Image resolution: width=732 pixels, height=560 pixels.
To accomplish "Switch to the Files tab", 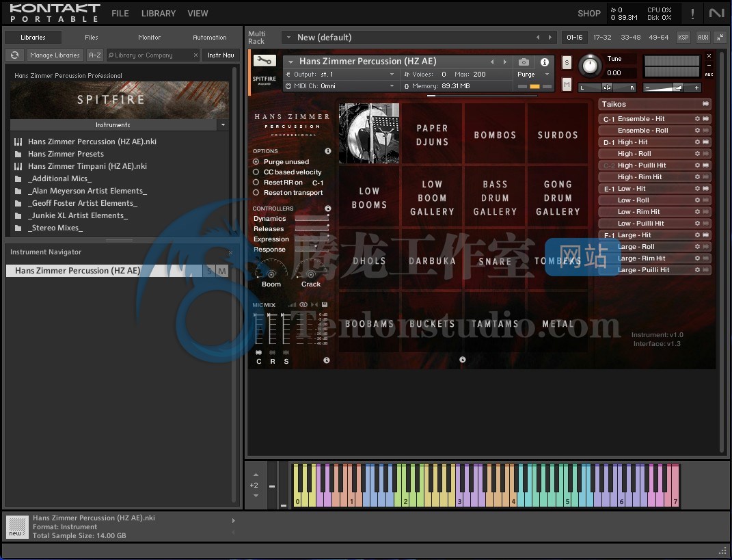I will (x=92, y=38).
